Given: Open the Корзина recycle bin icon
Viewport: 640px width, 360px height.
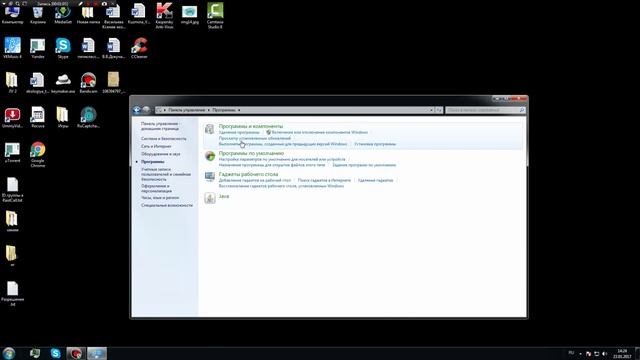Looking at the screenshot, I should point(38,13).
